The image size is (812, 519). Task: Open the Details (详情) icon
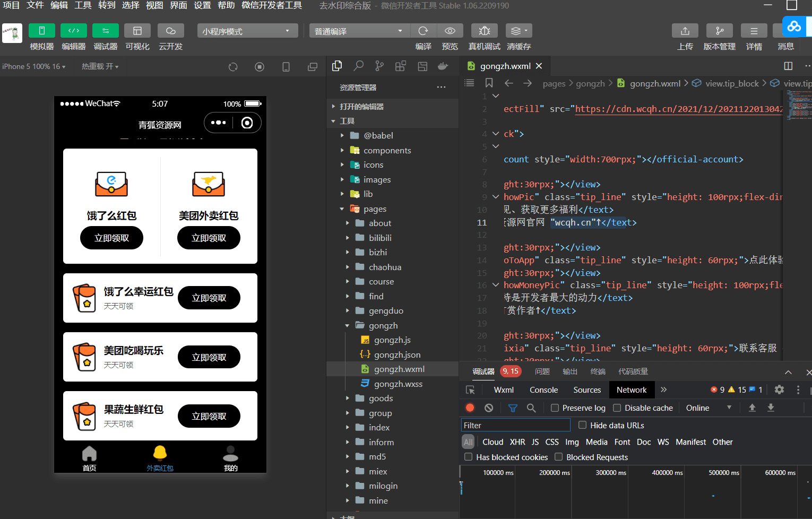[x=754, y=31]
